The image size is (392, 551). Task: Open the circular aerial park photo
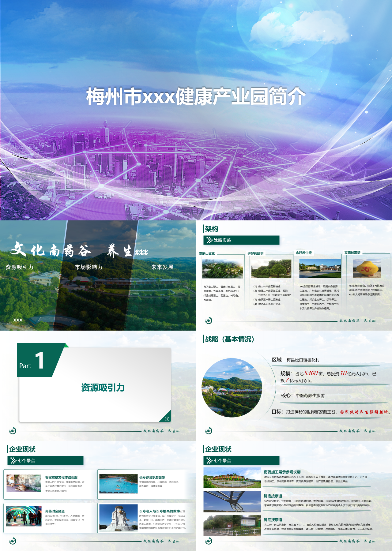point(232,388)
